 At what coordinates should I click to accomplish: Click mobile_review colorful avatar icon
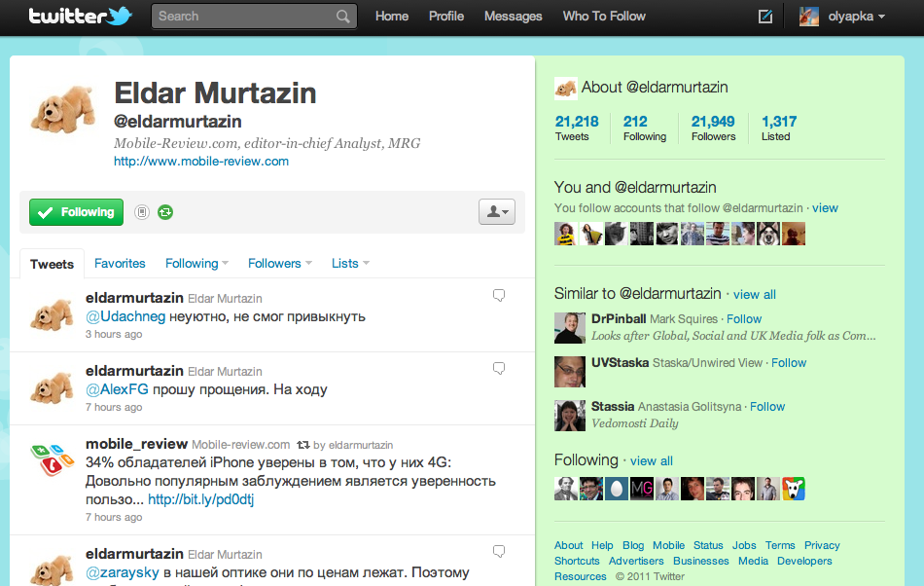click(52, 459)
